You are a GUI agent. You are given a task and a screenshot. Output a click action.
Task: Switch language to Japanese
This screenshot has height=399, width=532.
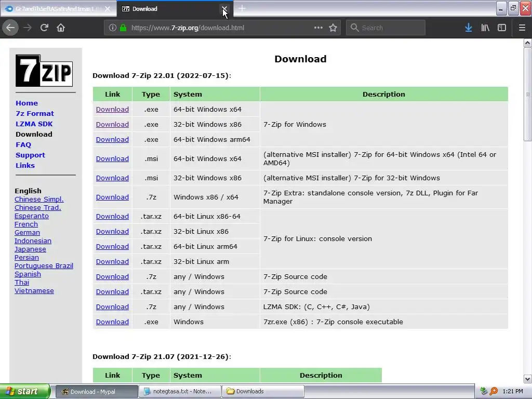(30, 249)
